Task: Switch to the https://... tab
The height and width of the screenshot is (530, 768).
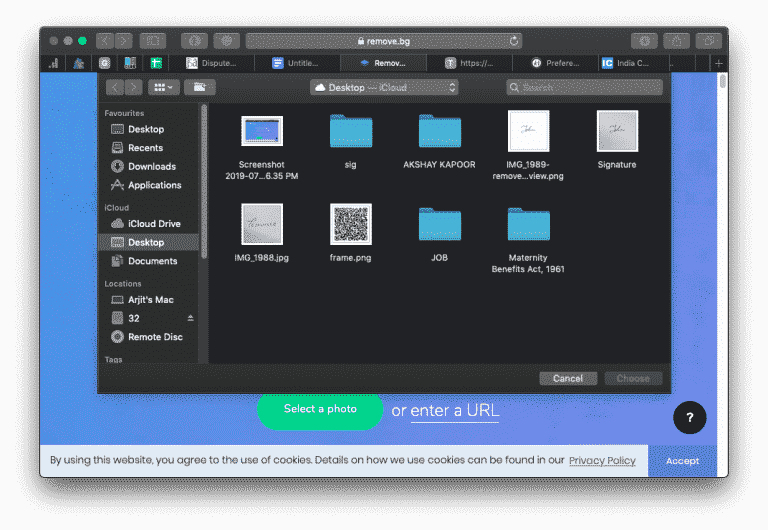Action: coord(469,63)
